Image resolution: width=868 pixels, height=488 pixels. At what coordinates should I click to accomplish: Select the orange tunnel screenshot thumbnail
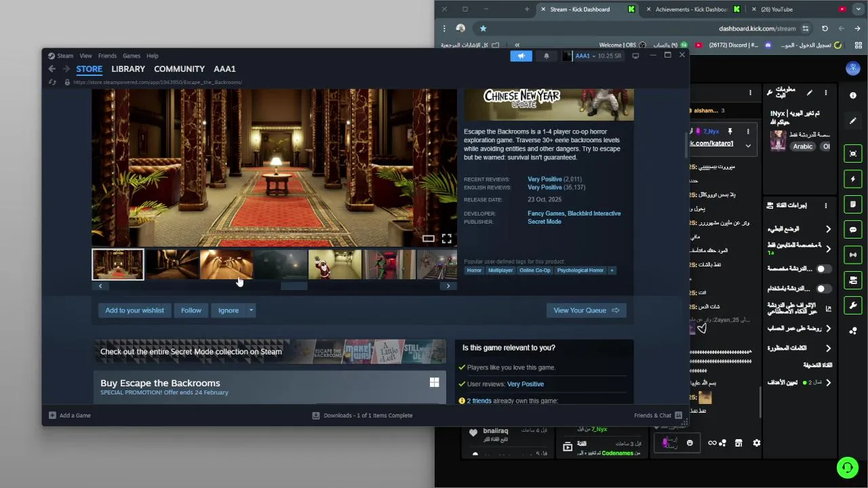[226, 264]
